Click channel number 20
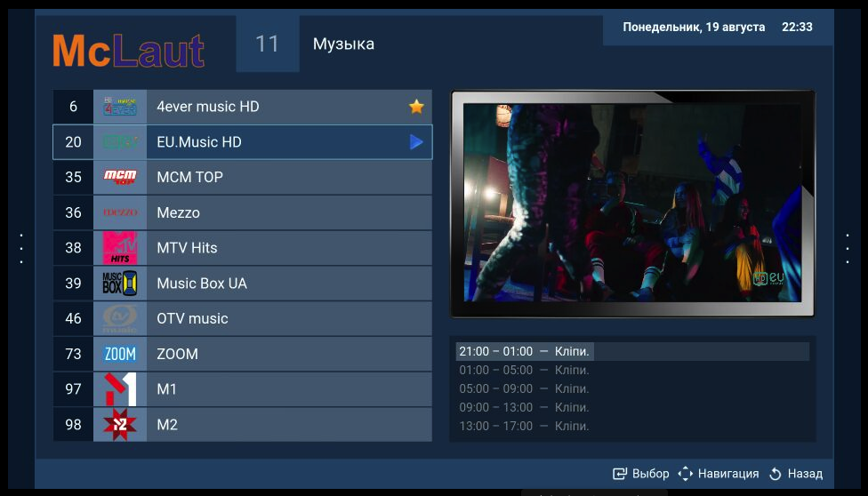 73,141
